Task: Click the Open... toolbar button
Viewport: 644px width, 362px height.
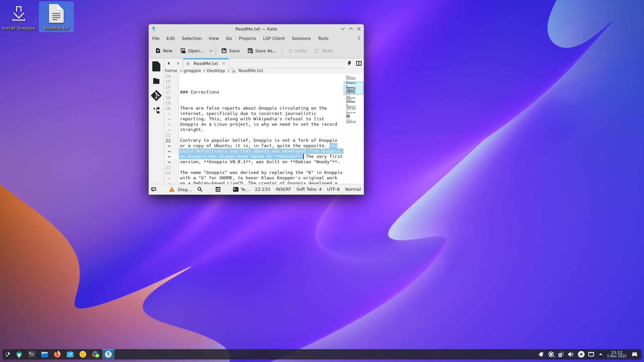Action: 193,51
